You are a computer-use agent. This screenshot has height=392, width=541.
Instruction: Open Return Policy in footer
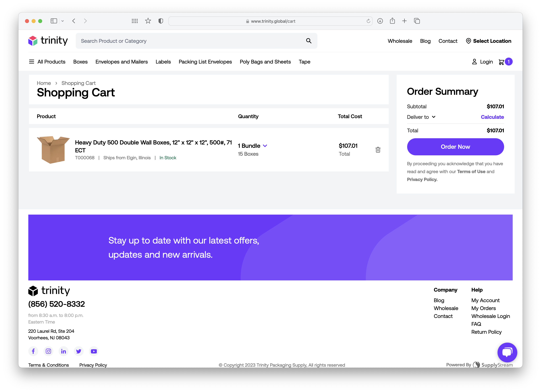(486, 332)
